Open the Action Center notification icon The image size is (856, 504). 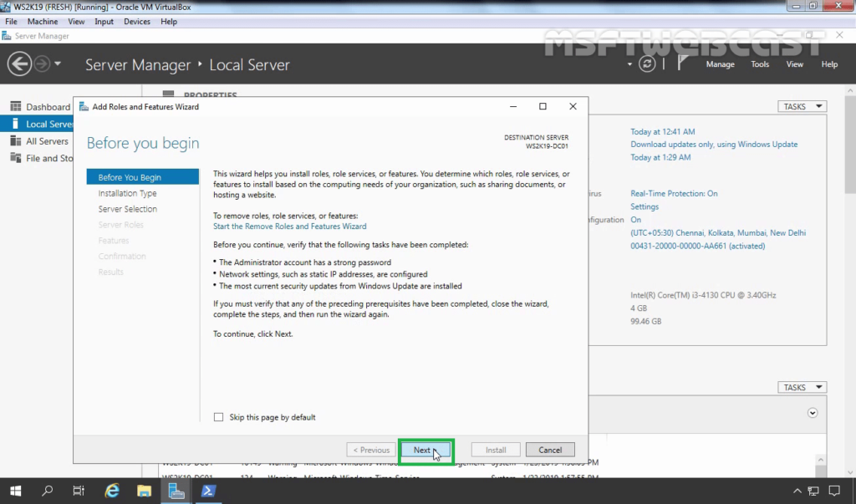point(835,491)
